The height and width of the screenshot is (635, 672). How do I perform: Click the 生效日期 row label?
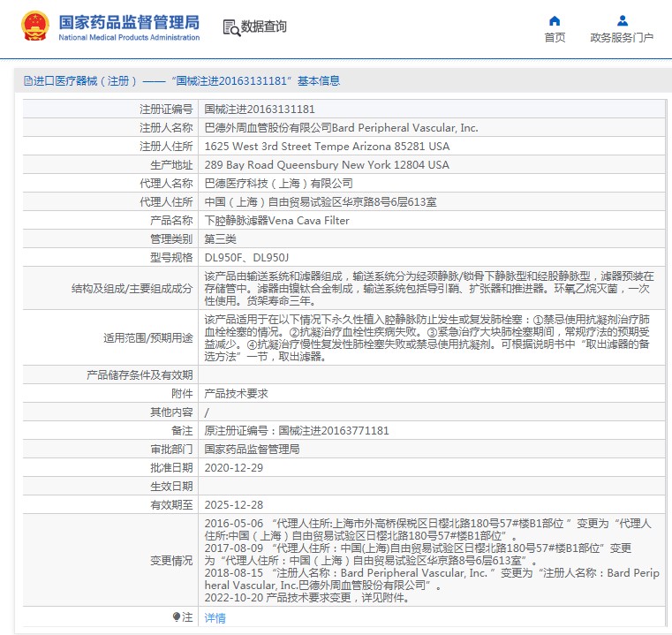tap(171, 487)
